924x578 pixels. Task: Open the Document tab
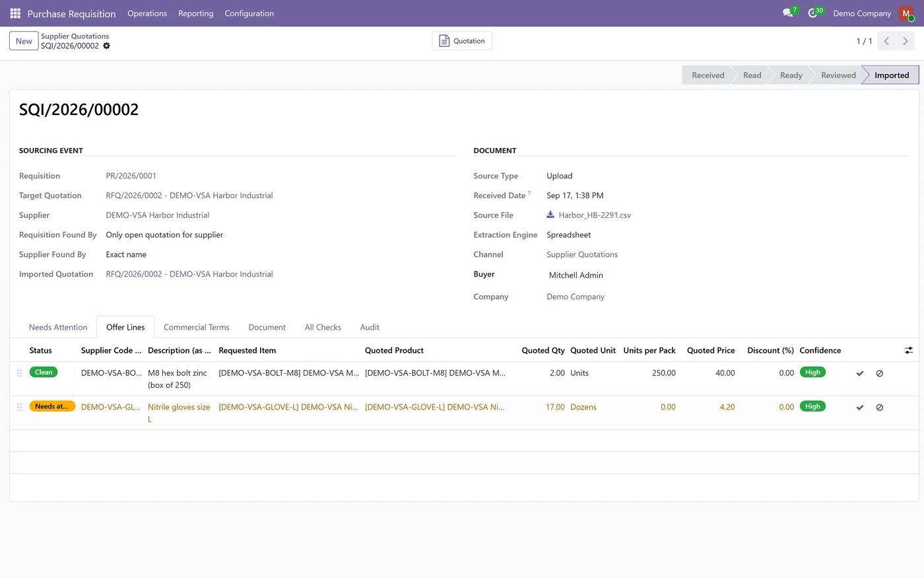[x=267, y=327]
